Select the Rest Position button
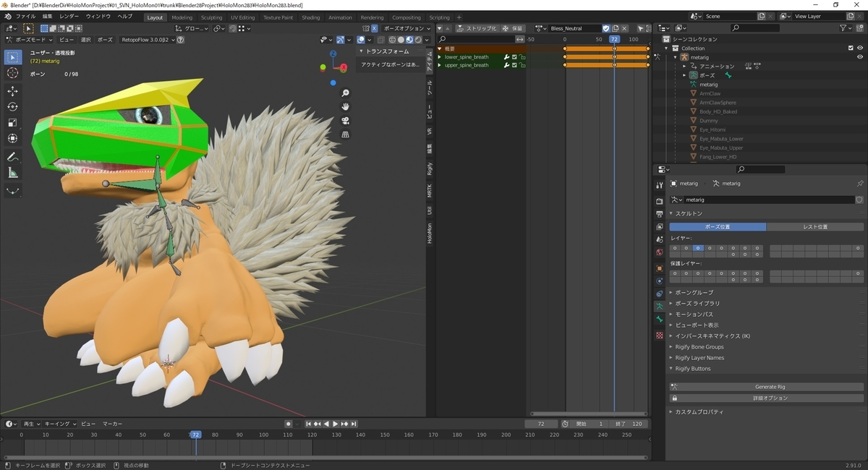This screenshot has height=470, width=868. (x=815, y=226)
